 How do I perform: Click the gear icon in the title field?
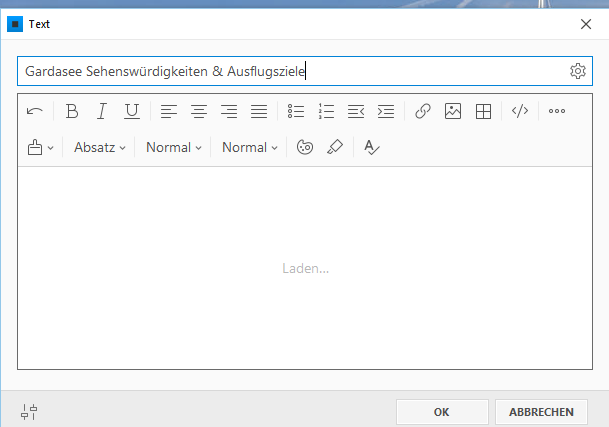(x=578, y=71)
